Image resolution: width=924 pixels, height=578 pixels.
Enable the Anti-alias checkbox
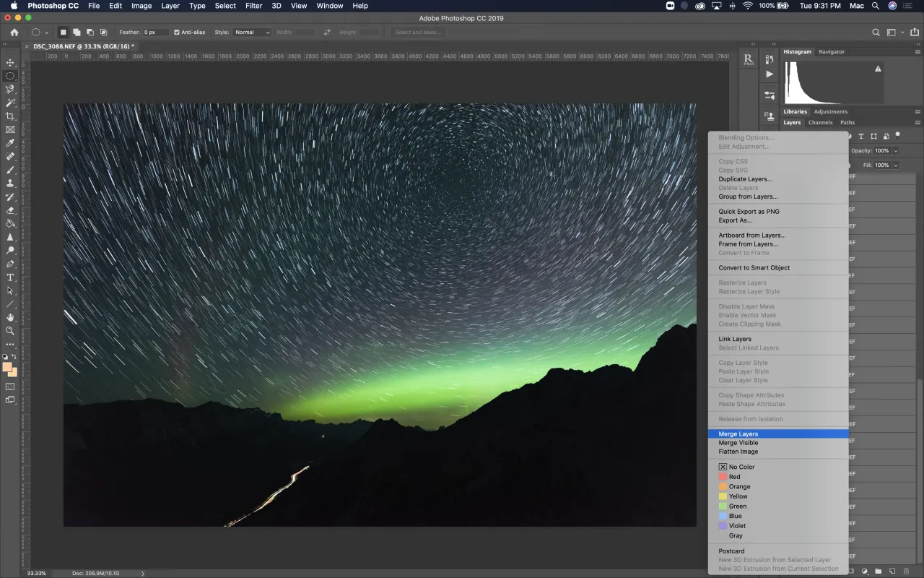pyautogui.click(x=177, y=32)
